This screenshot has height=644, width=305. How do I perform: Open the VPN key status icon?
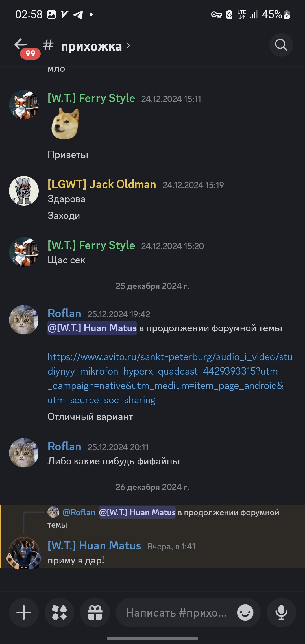coord(216,14)
